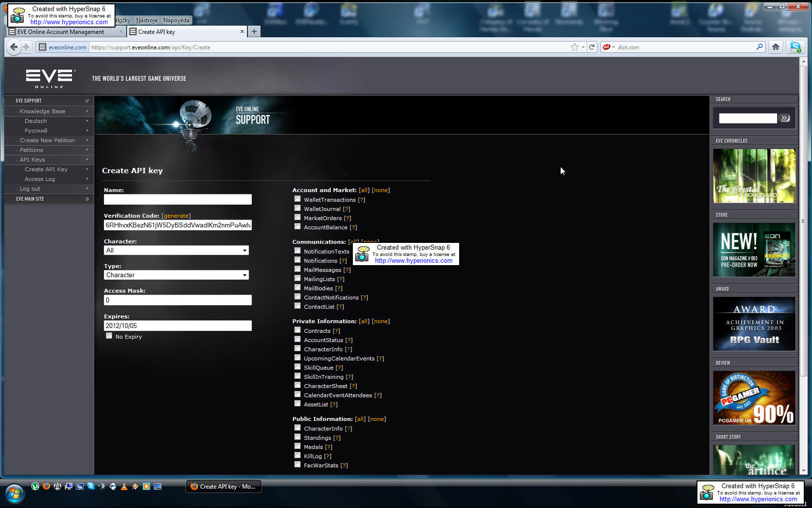
Task: Open the Windows Start menu orb
Action: pyautogui.click(x=14, y=494)
